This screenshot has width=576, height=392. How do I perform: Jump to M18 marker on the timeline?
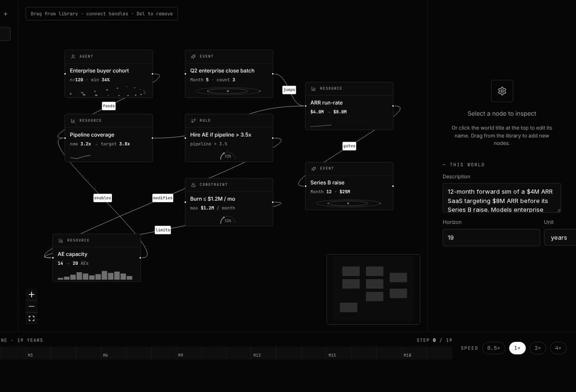click(x=407, y=355)
